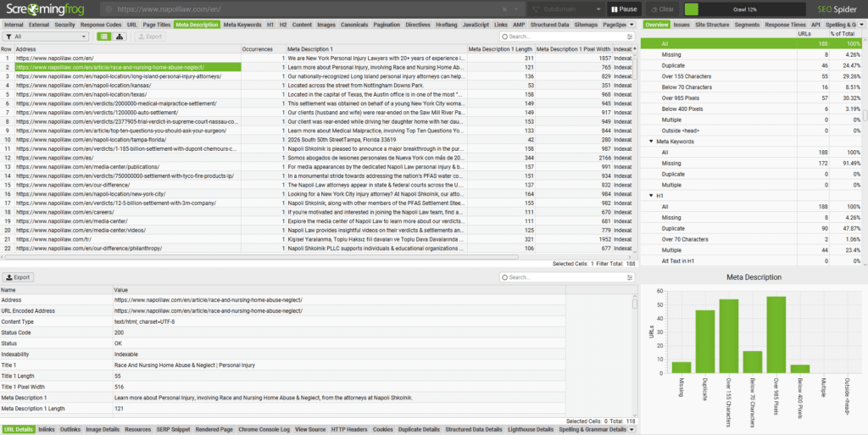Viewport: 868px width, 435px height.
Task: Select Over 70 Characters under H1
Action: pyautogui.click(x=751, y=239)
